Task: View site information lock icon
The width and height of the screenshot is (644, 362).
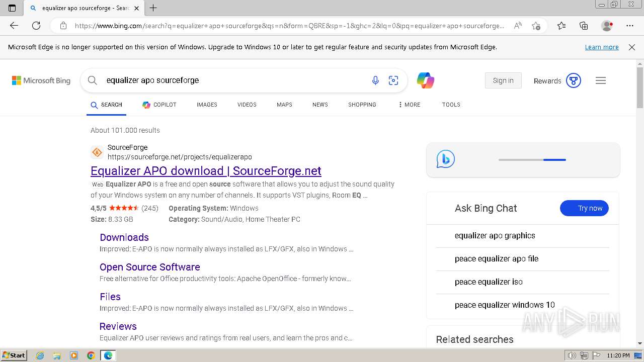Action: tap(63, 26)
